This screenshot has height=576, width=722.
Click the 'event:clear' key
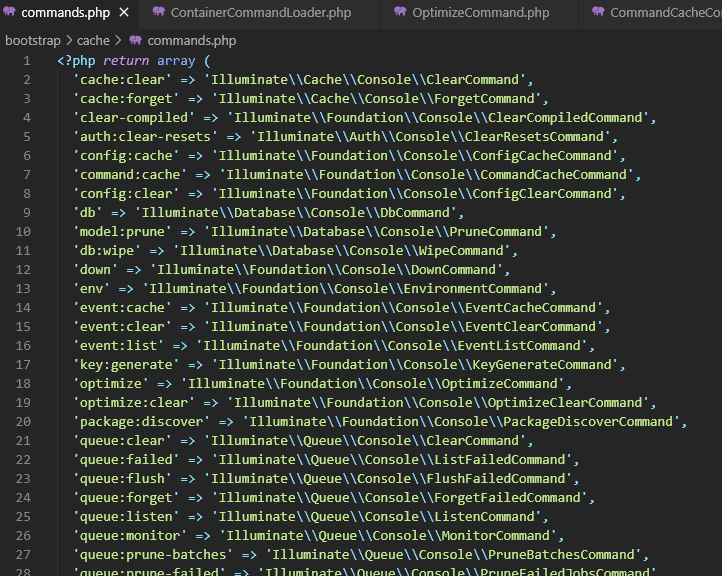click(x=122, y=327)
